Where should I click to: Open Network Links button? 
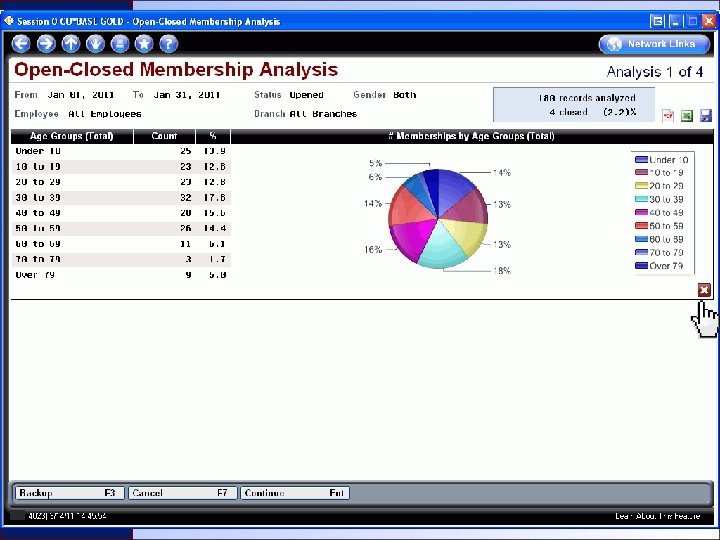pos(654,44)
